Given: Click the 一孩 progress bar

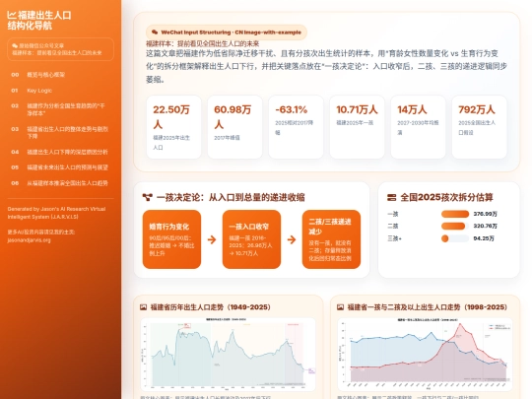Looking at the screenshot, I should pyautogui.click(x=455, y=214).
